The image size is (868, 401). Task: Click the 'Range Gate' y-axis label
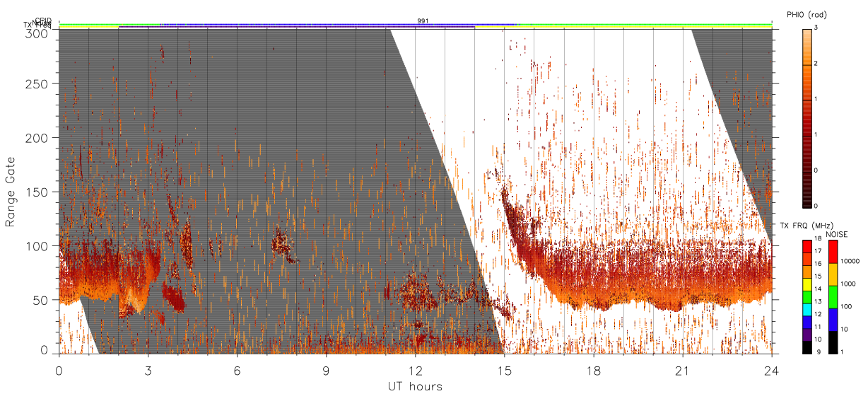coord(11,192)
